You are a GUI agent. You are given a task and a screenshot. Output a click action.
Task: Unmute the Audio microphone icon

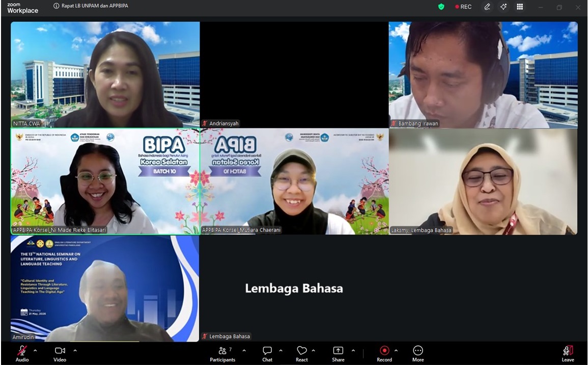[22, 350]
